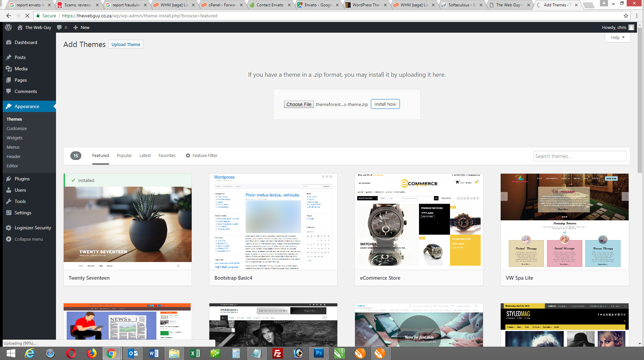Click the Posts menu icon
Screen dimensions: 644x360
tap(9, 57)
